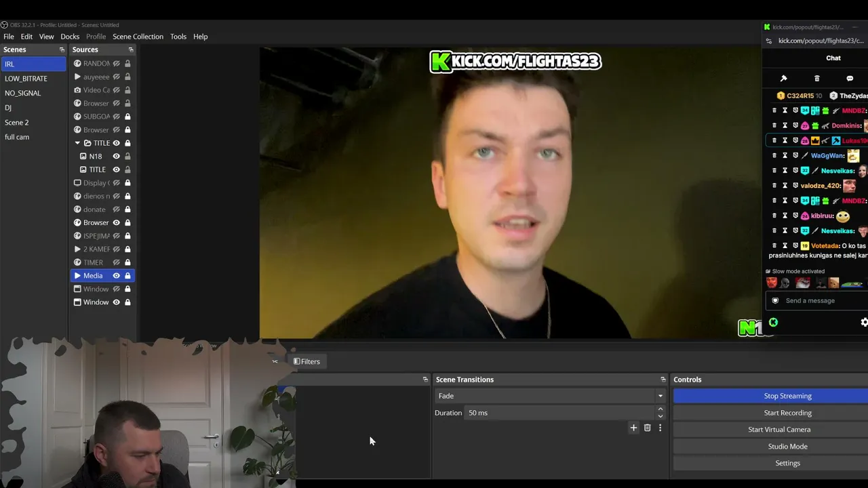Open moderator gavel tool in Kick chat
The width and height of the screenshot is (868, 488).
[x=783, y=79]
